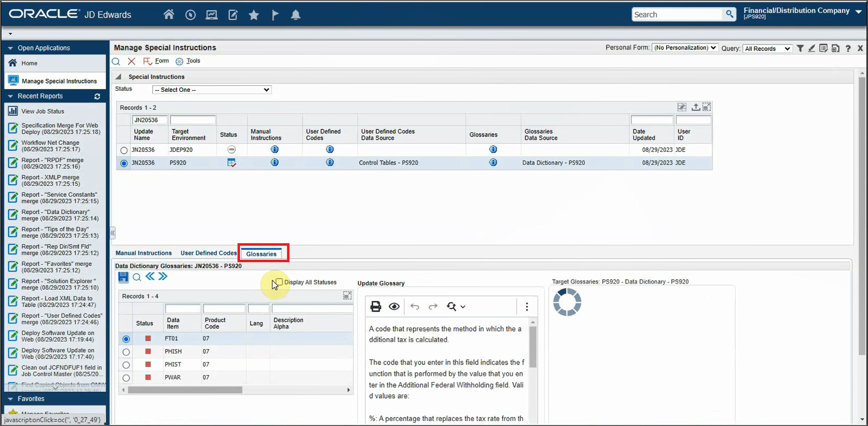Click User Defined Codes info icon for PS920
This screenshot has height=426, width=868.
[x=329, y=162]
